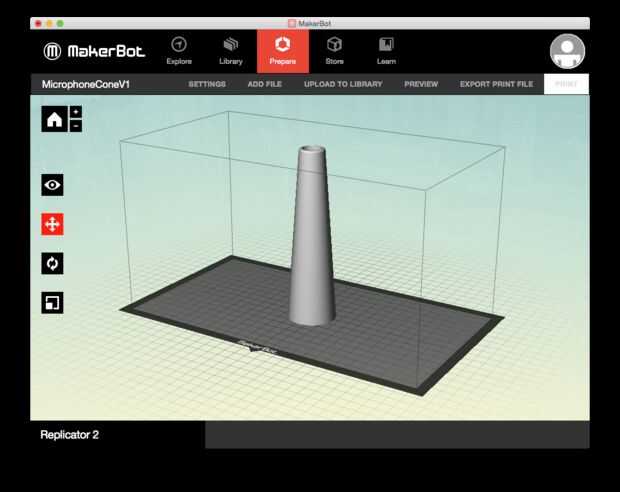The width and height of the screenshot is (620, 492).
Task: Click the white PRINT button
Action: point(566,84)
